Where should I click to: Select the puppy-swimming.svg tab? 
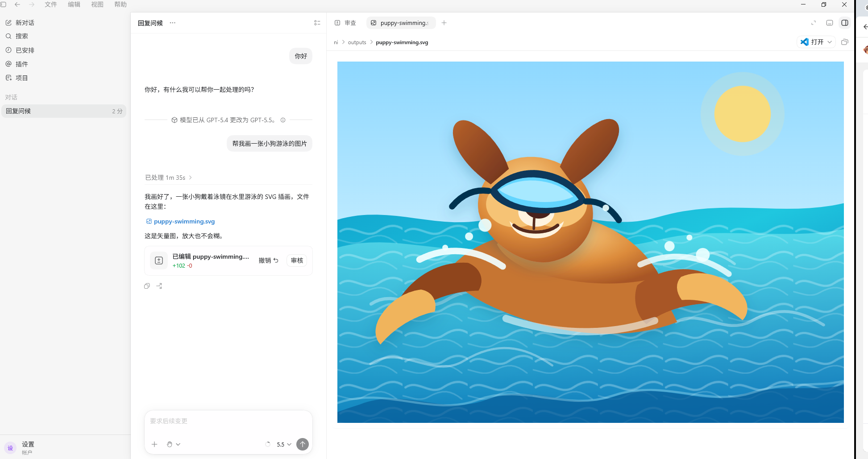click(401, 23)
